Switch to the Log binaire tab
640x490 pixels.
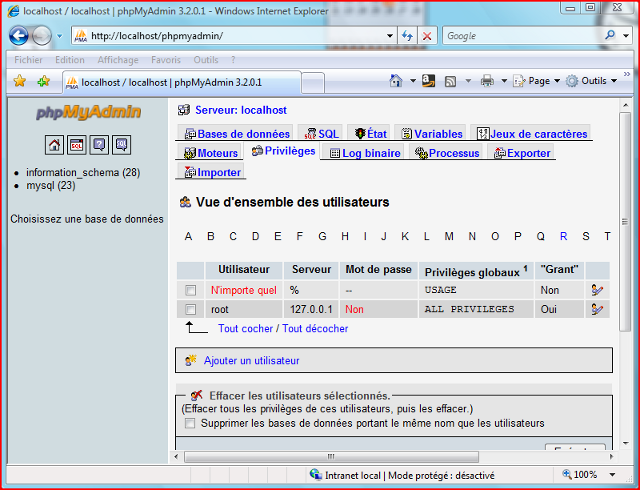click(x=365, y=153)
